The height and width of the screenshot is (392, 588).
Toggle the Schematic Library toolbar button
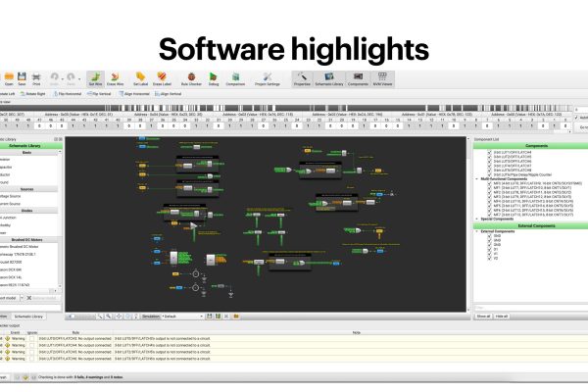329,78
